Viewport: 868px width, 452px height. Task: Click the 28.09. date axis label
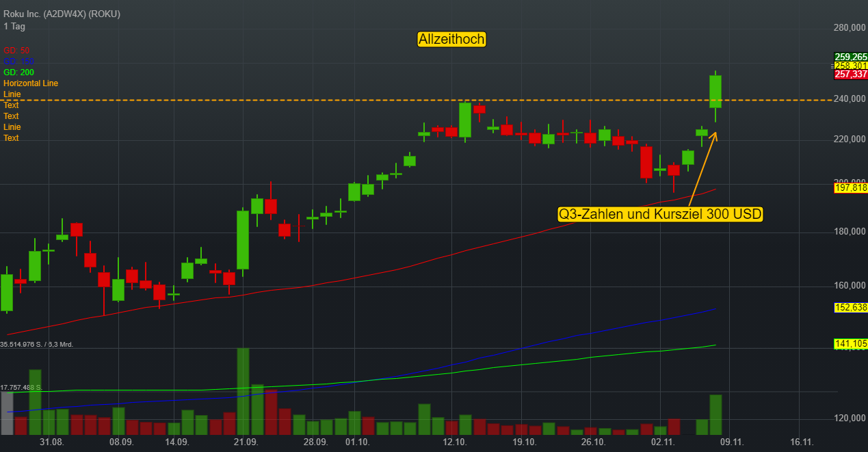[x=316, y=442]
